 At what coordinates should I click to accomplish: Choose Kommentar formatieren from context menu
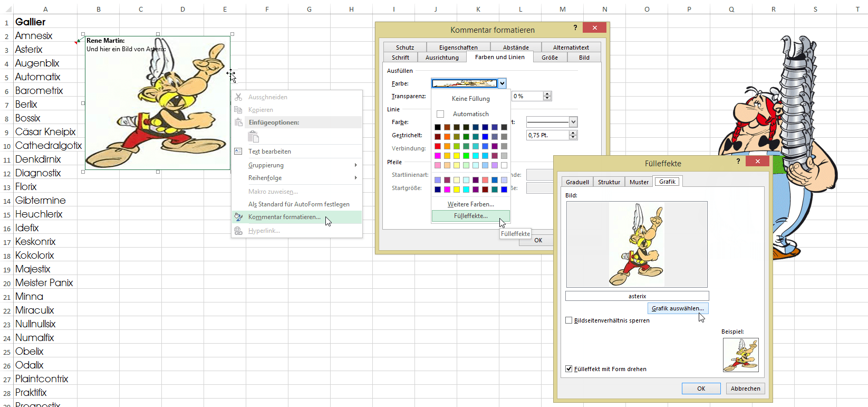pyautogui.click(x=297, y=217)
